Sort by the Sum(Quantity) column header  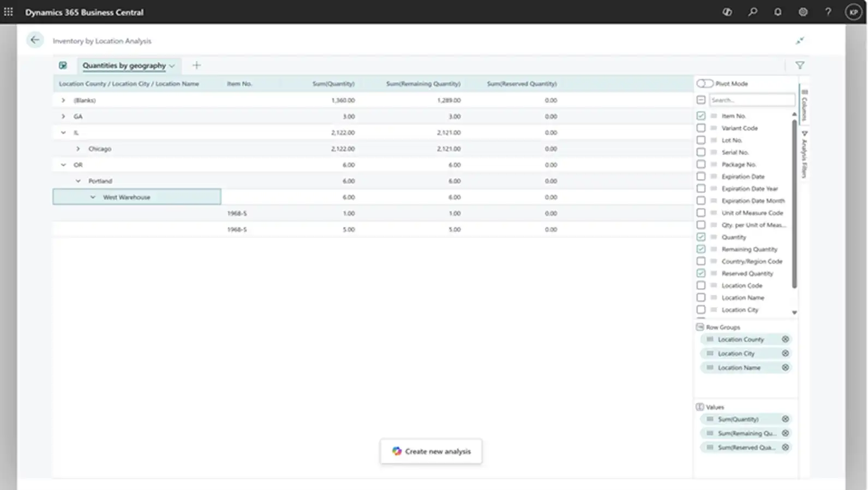(x=333, y=83)
